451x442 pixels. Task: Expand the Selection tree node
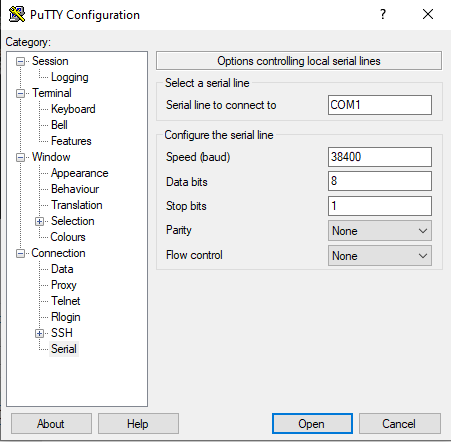[39, 221]
